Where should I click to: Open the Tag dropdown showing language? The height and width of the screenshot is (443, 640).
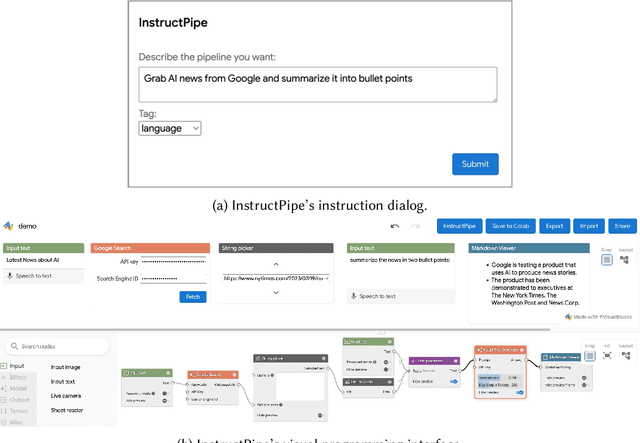click(170, 128)
